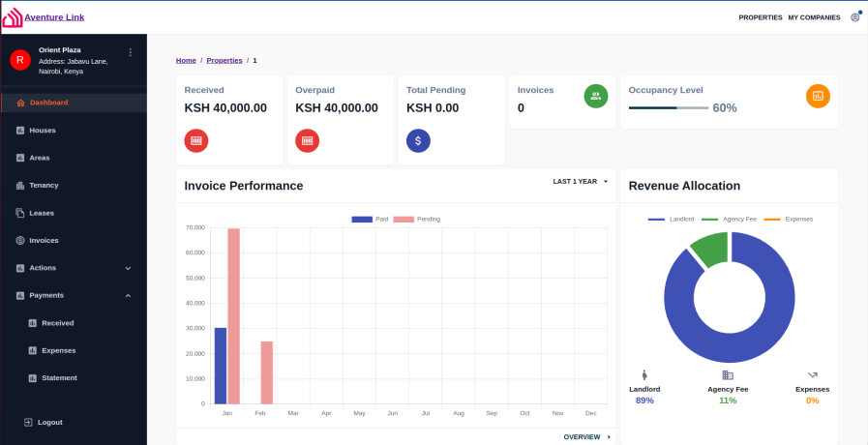This screenshot has width=868, height=445.
Task: Click the Areas sidebar icon
Action: (20, 158)
